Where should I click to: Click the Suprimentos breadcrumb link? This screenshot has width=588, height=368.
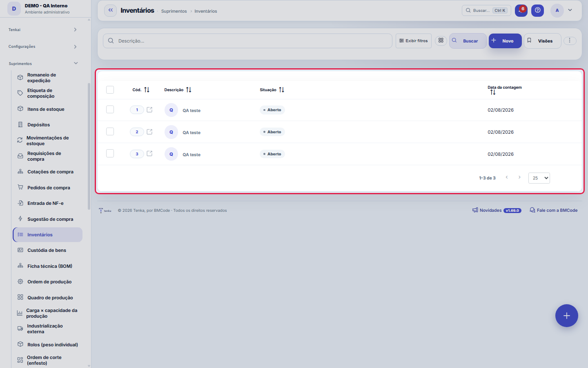click(x=174, y=11)
